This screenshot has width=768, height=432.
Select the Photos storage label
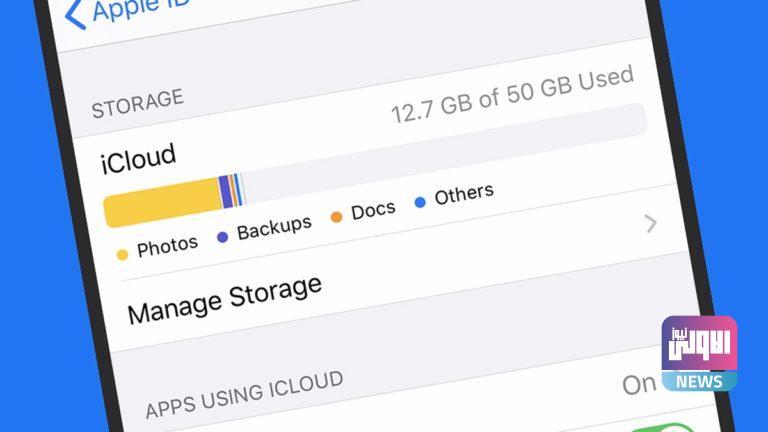167,246
